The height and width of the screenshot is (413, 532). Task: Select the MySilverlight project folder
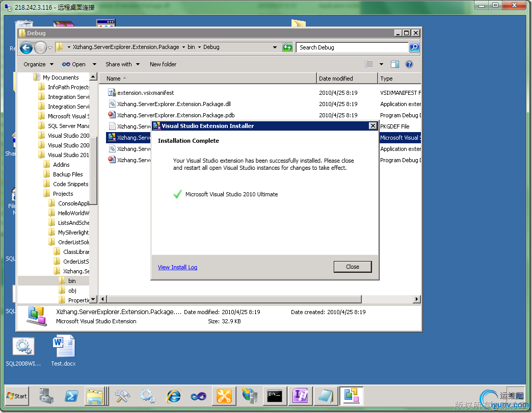point(73,233)
